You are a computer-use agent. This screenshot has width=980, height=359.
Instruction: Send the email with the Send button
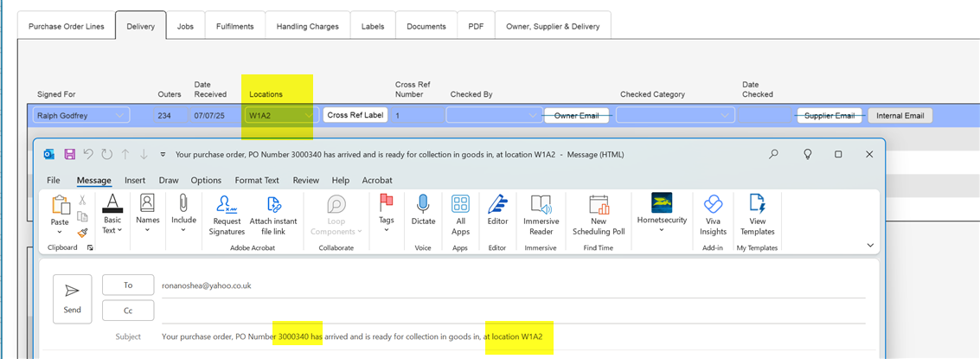73,299
